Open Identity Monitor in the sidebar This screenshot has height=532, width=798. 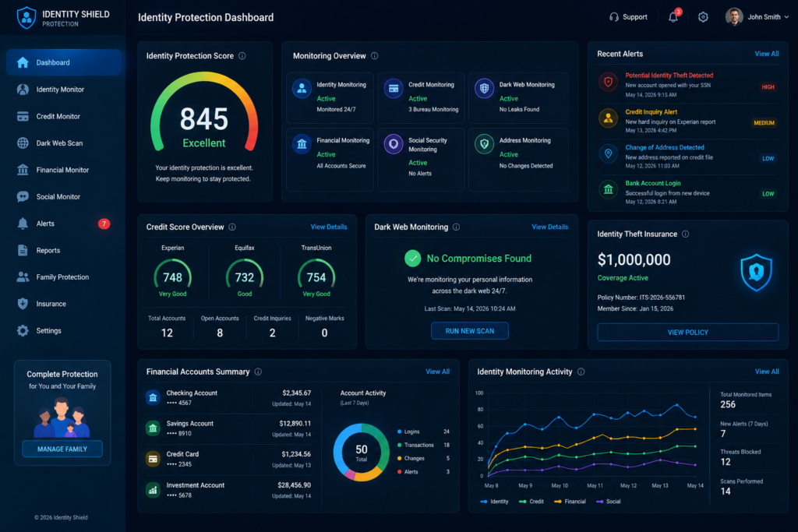click(x=64, y=90)
